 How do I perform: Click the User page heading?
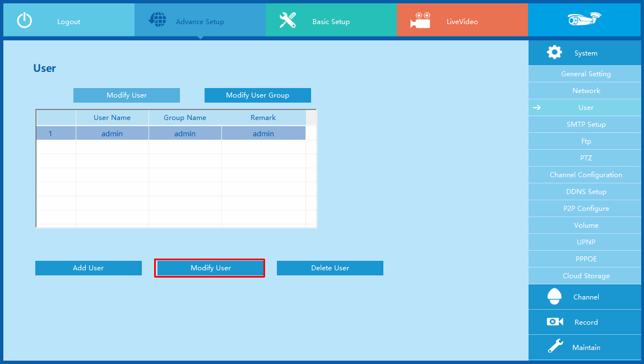44,68
